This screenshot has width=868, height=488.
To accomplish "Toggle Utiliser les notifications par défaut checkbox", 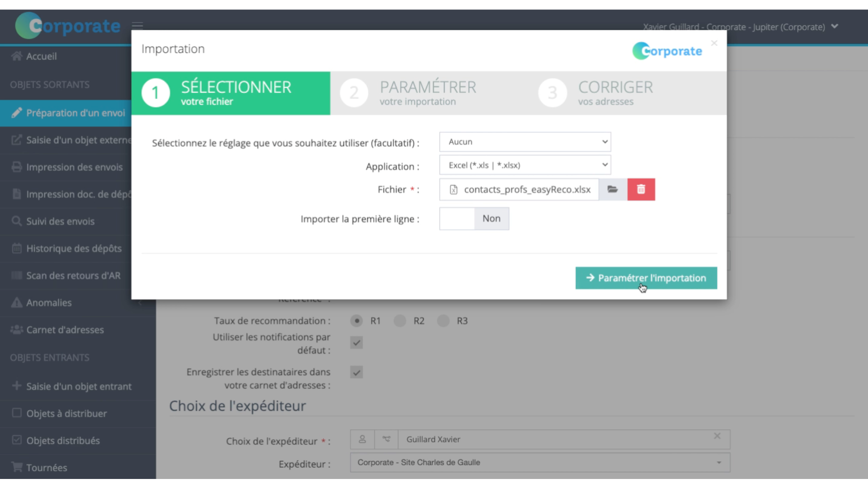I will tap(356, 343).
